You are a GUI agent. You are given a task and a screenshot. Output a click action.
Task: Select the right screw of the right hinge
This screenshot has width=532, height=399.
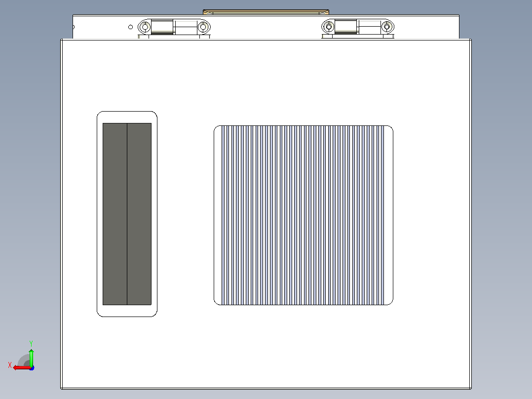tap(387, 27)
